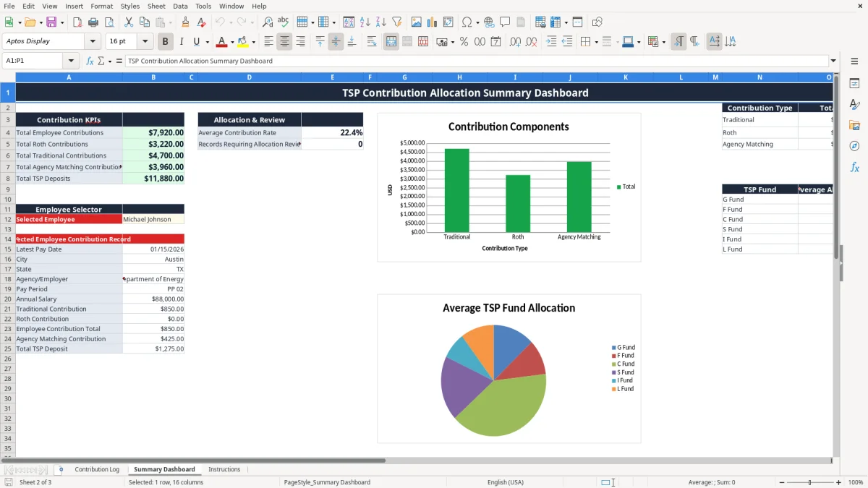Click the zoom slider handle
The width and height of the screenshot is (868, 488).
click(x=809, y=482)
